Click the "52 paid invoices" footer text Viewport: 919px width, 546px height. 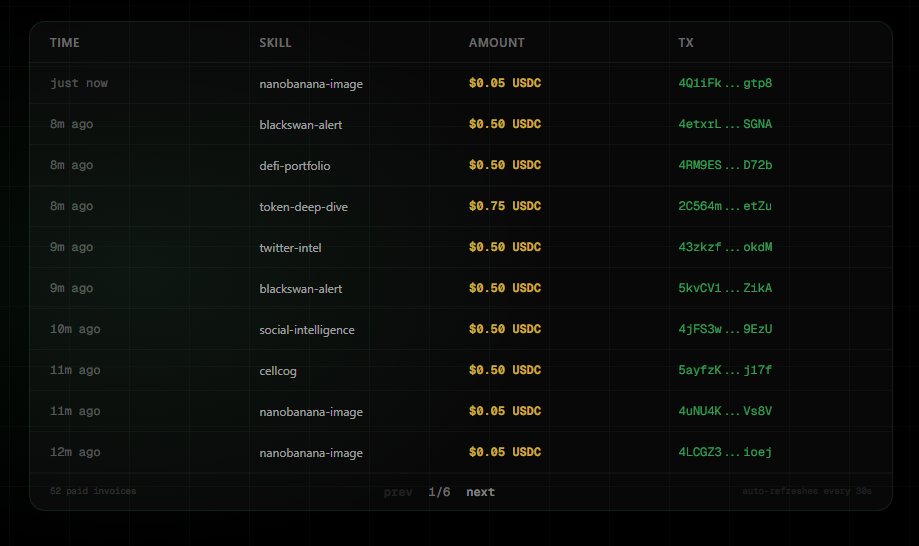coord(93,491)
